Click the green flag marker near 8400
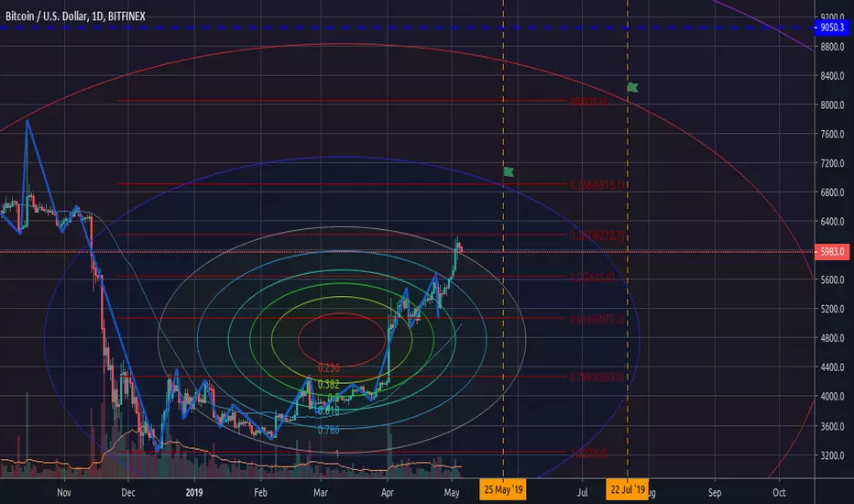 point(633,87)
